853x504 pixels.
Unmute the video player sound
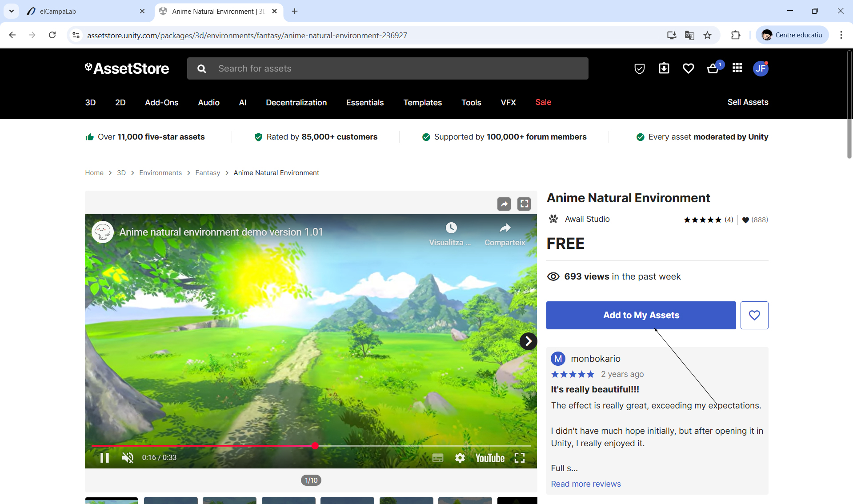pyautogui.click(x=128, y=458)
